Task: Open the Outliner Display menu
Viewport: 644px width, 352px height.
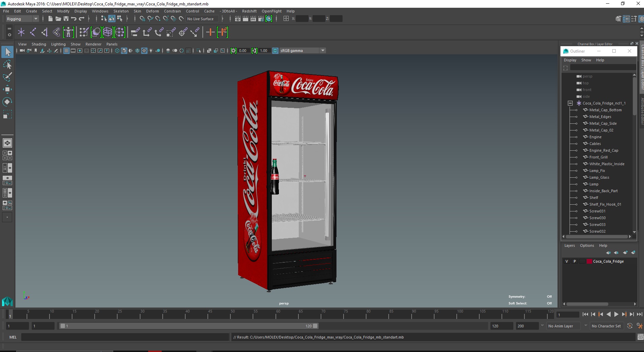Action: coord(570,60)
